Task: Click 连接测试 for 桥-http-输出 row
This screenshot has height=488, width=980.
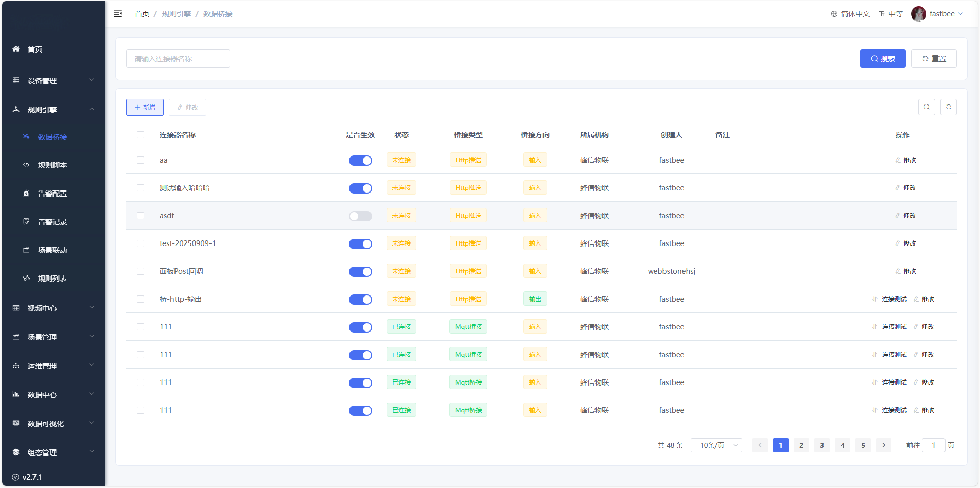Action: click(x=894, y=299)
